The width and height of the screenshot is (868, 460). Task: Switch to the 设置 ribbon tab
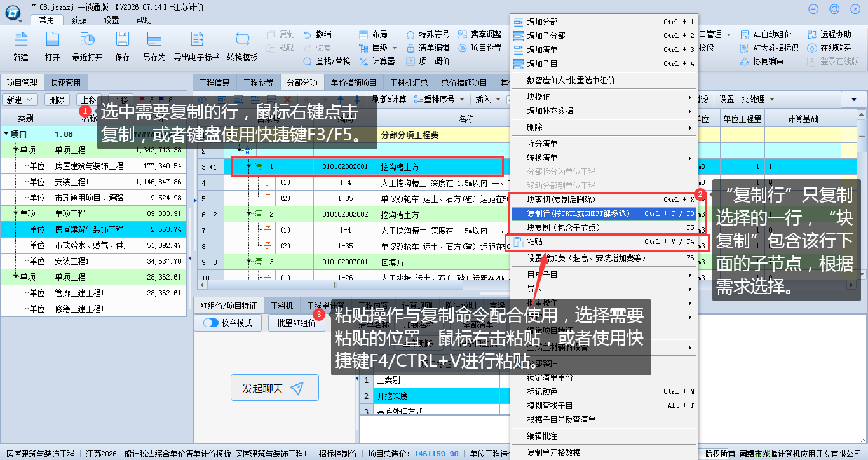(112, 20)
